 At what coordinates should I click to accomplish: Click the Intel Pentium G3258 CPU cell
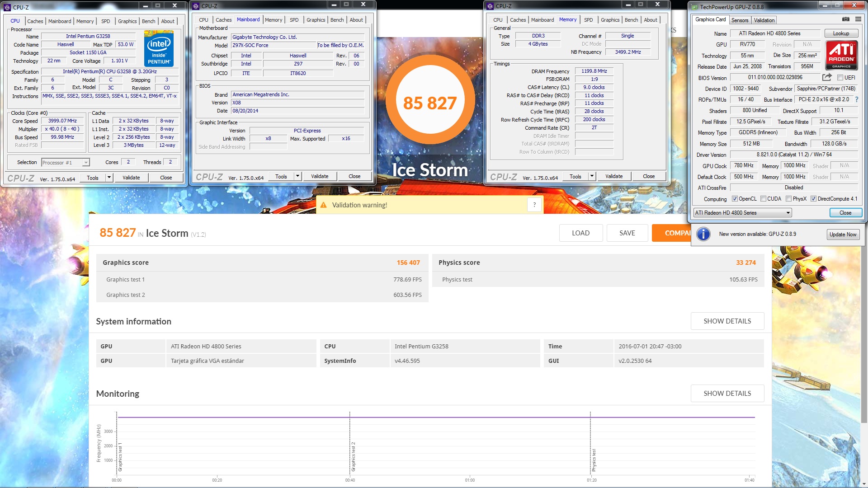click(x=465, y=347)
